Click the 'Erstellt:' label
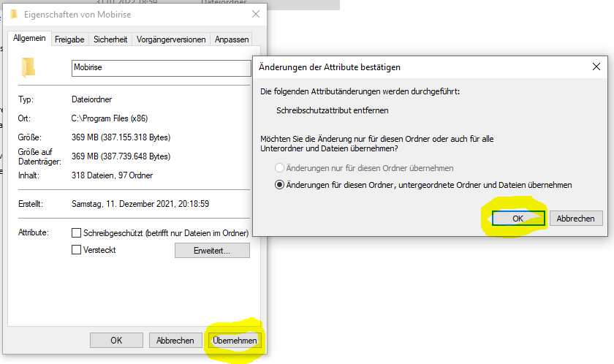Image resolution: width=614 pixels, height=364 pixels. coord(31,204)
